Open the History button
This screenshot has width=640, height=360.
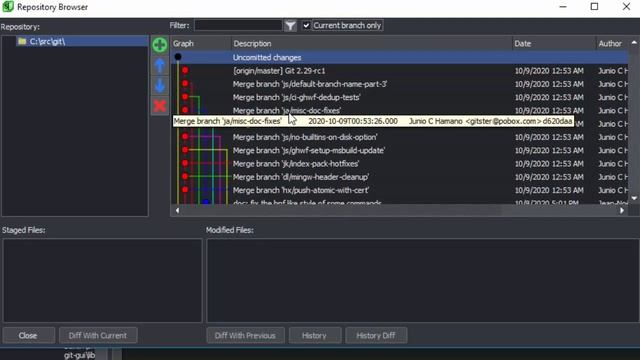click(315, 336)
